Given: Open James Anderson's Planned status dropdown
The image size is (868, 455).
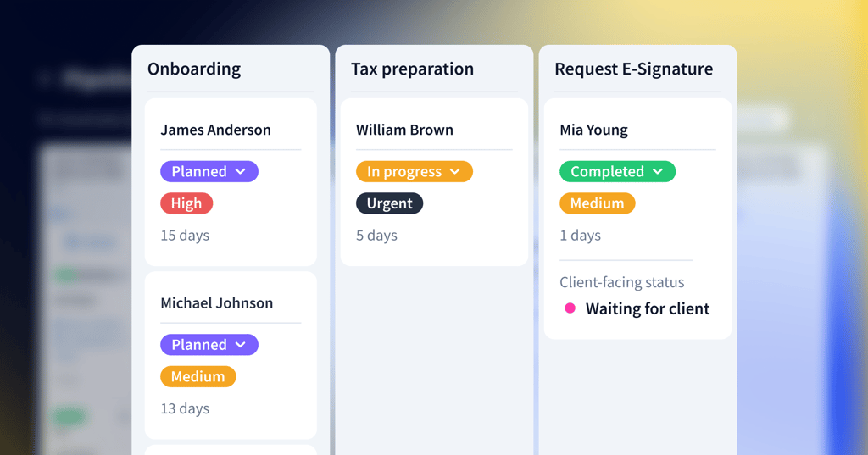Looking at the screenshot, I should 209,171.
